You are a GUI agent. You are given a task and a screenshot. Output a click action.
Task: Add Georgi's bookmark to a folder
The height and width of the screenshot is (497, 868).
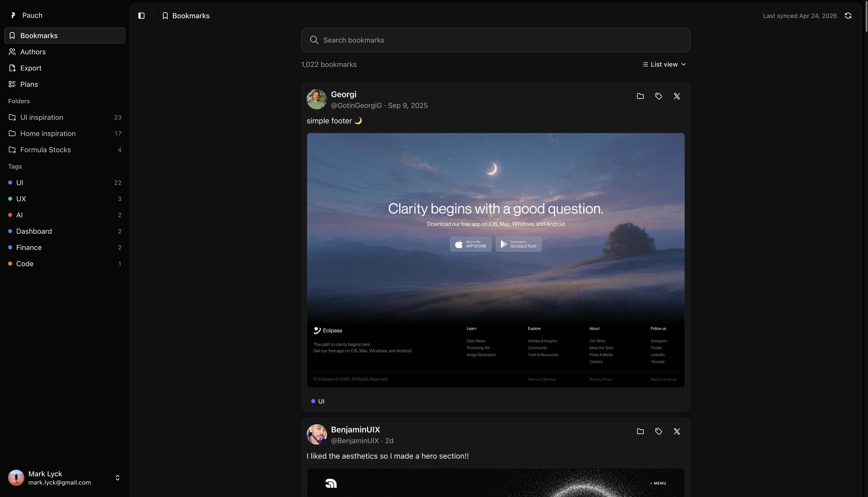click(640, 96)
